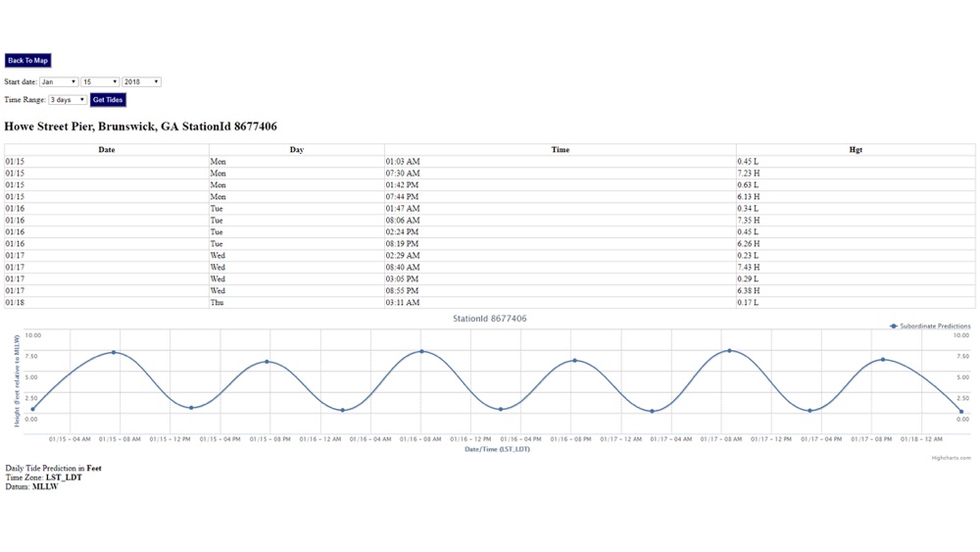Click the 01/15 01:42 PM low tide chart point
This screenshot has height=552, width=980.
191,408
